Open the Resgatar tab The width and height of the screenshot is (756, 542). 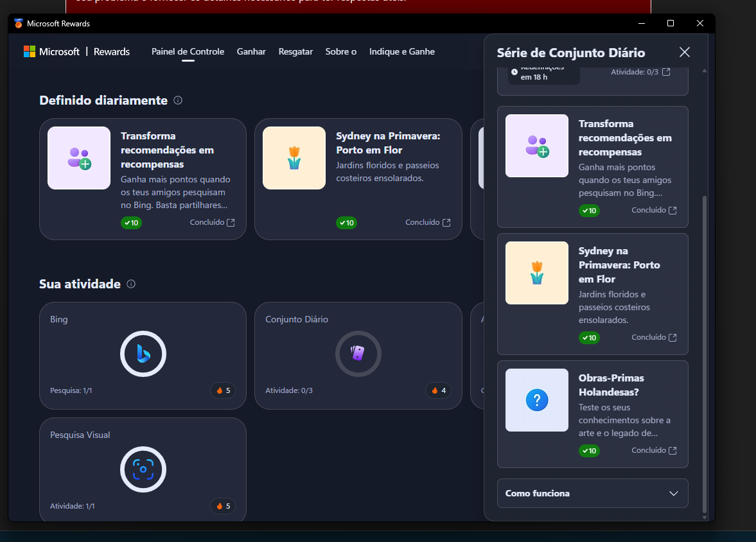tap(295, 51)
